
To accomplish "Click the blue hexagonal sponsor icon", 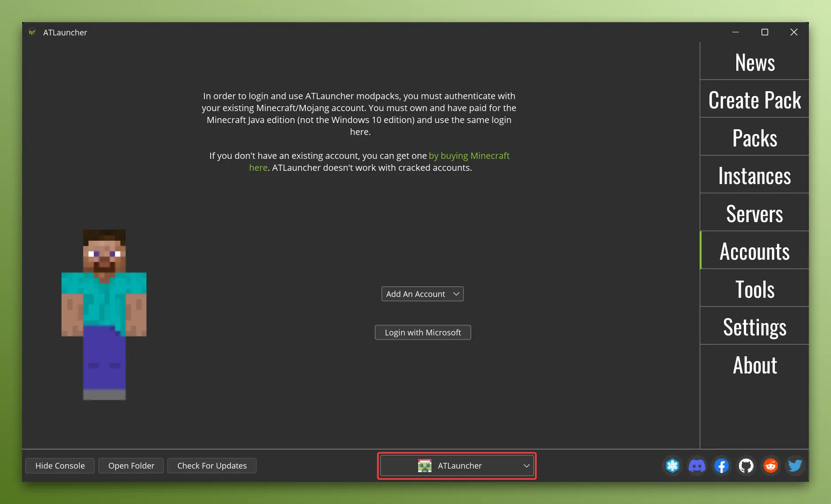I will [x=672, y=466].
